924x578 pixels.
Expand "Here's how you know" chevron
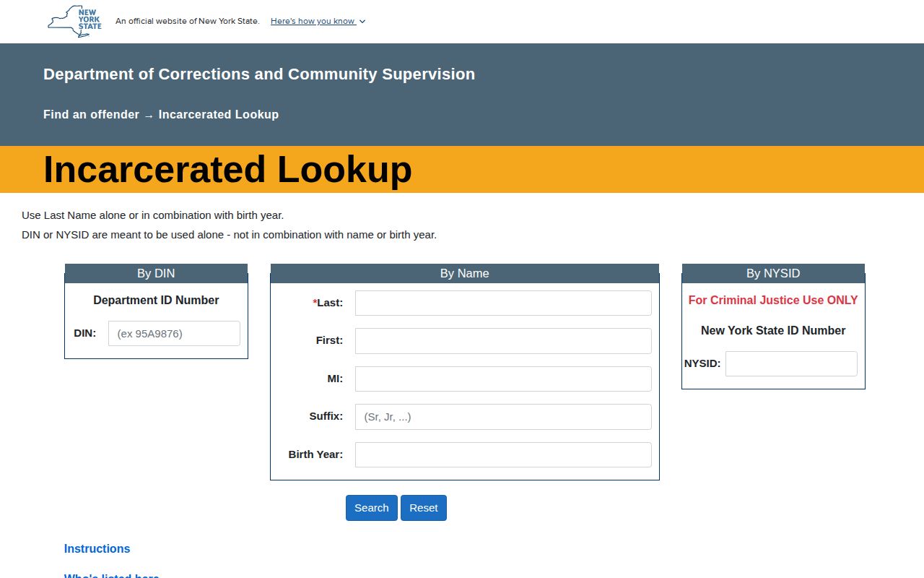(362, 22)
